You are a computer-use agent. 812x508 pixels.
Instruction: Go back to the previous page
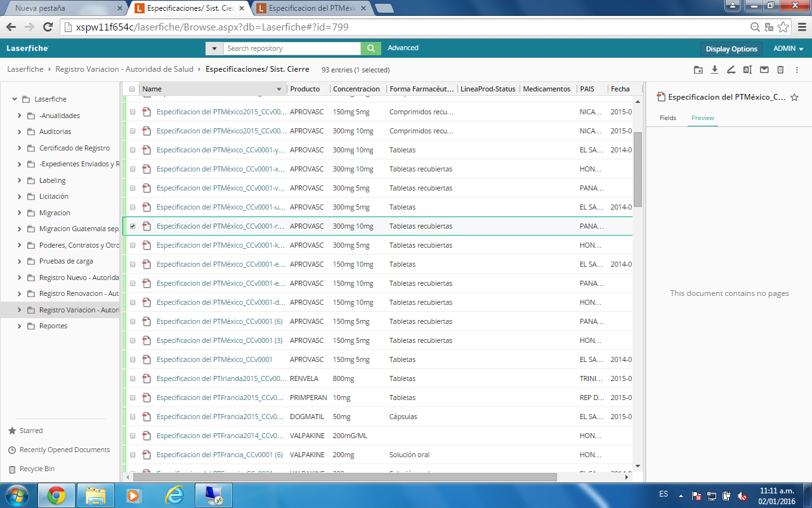11,27
